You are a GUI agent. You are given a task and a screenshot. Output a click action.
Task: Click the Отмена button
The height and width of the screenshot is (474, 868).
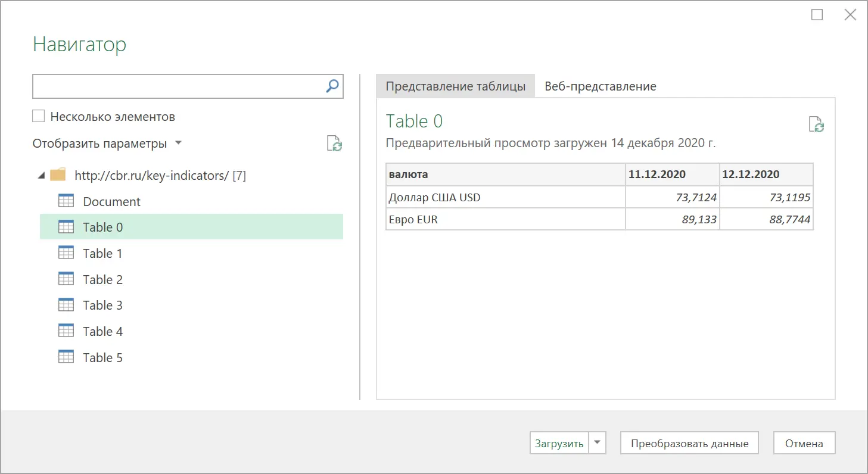(x=804, y=443)
